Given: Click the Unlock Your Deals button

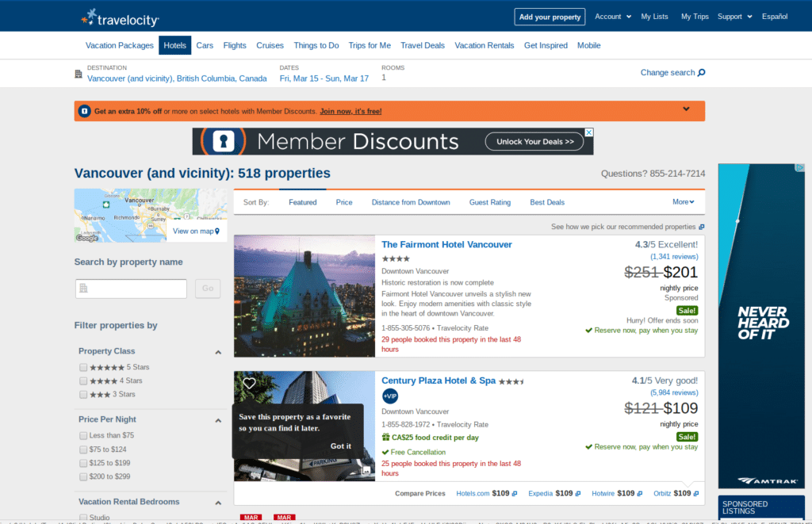Looking at the screenshot, I should (x=535, y=142).
